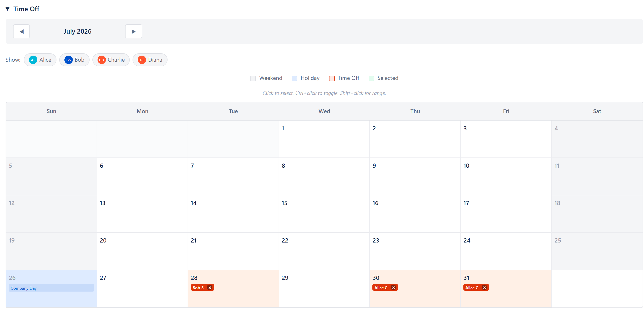This screenshot has height=314, width=644.
Task: Click the July 2026 month title
Action: point(77,31)
